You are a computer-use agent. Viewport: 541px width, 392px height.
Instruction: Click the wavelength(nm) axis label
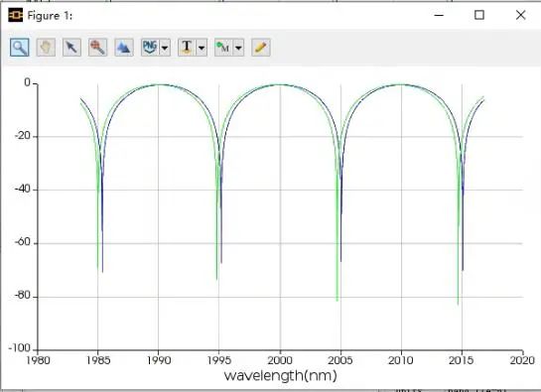click(280, 375)
